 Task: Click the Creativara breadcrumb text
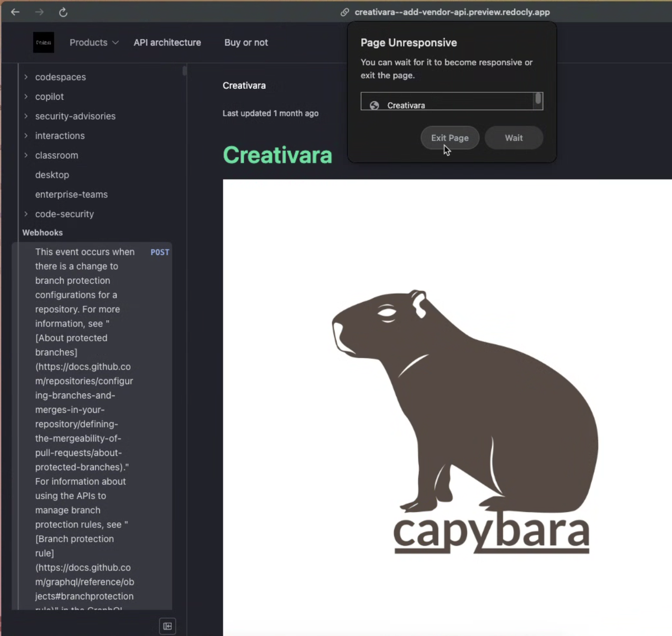coord(244,85)
